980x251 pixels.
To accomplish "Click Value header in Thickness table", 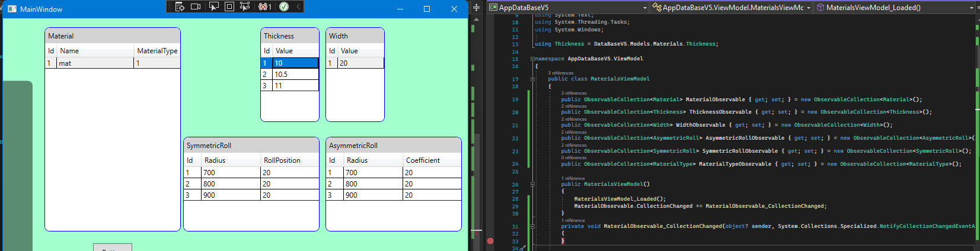I will click(296, 51).
